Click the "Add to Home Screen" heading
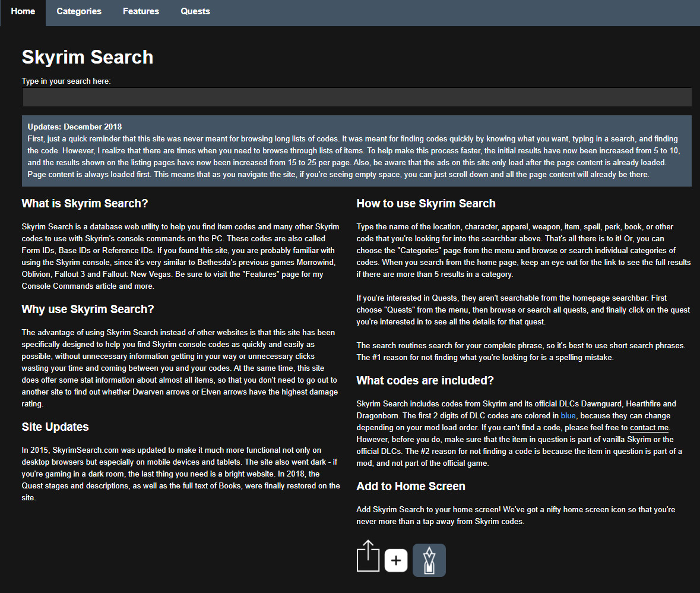 pyautogui.click(x=411, y=486)
